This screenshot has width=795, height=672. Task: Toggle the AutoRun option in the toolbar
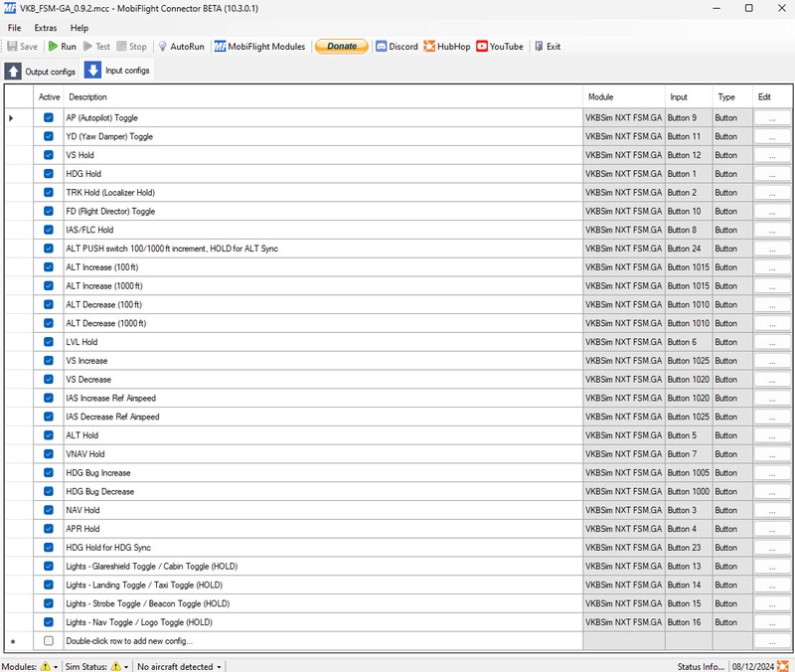[181, 47]
